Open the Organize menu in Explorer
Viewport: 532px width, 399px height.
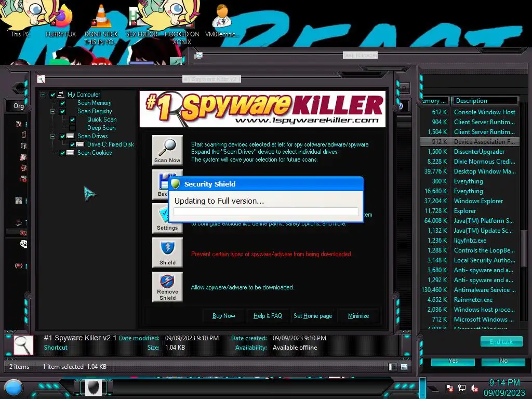pyautogui.click(x=18, y=106)
